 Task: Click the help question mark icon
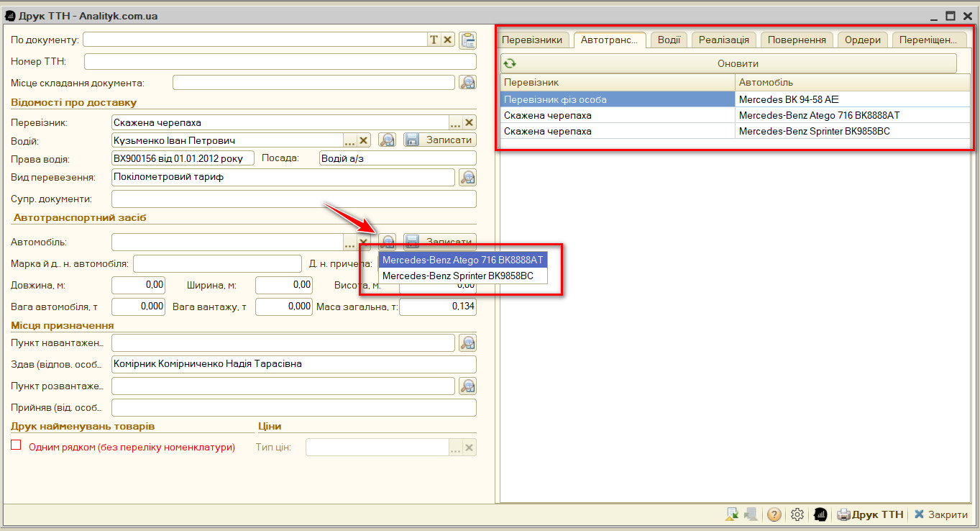774,514
